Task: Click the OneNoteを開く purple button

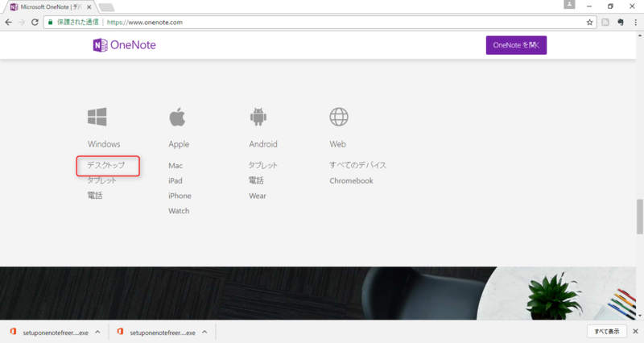Action: [x=516, y=45]
